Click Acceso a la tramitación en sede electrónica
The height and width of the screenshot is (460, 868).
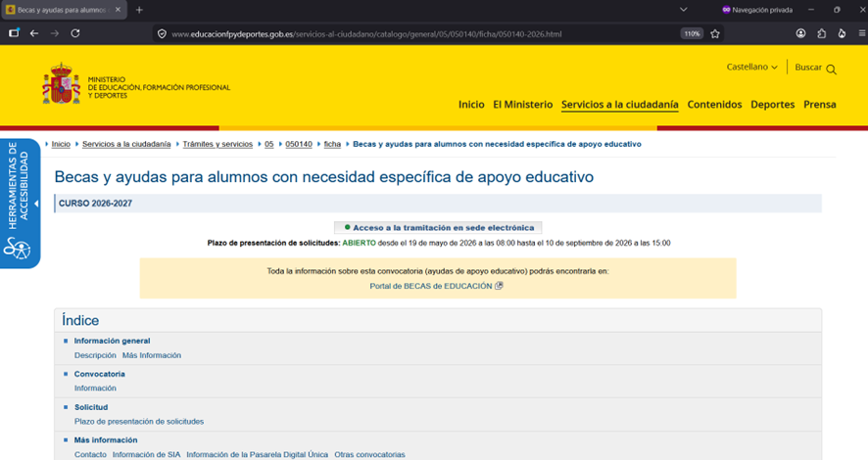(x=438, y=228)
